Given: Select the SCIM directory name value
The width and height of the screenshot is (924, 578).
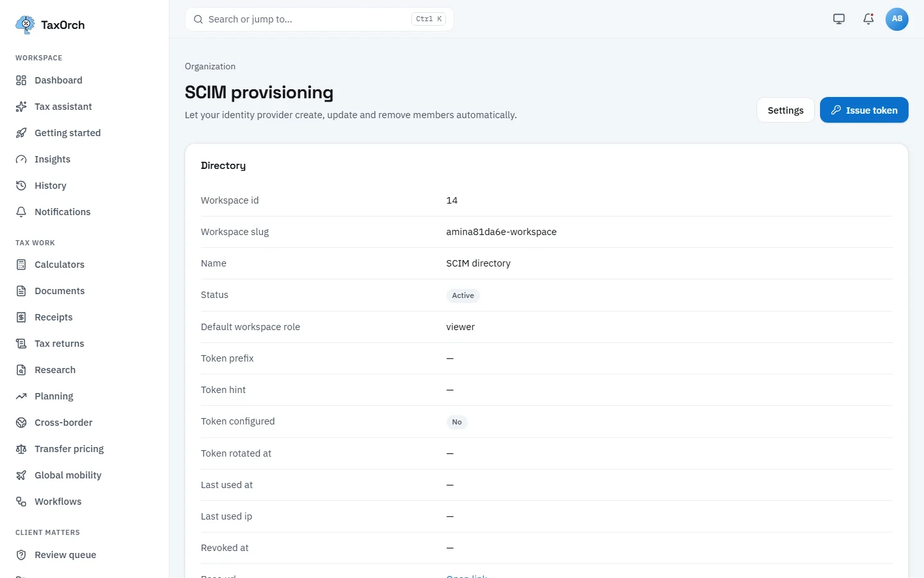Looking at the screenshot, I should coord(478,263).
